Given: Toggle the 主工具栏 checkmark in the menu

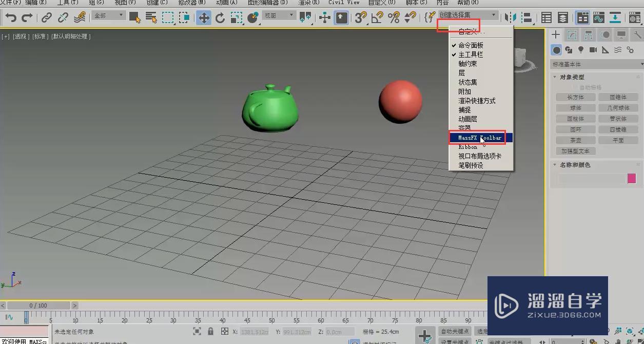Looking at the screenshot, I should [471, 54].
